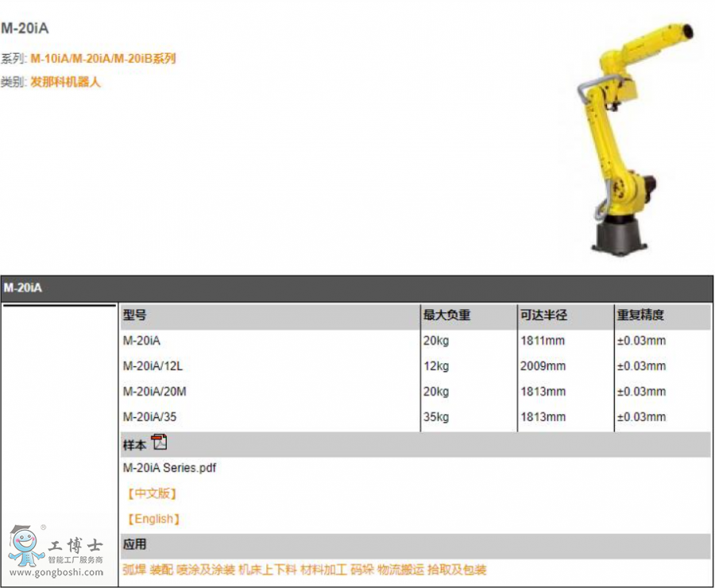Open the 机床上下料 application link
Screen dimensions: 715x588
[268, 570]
